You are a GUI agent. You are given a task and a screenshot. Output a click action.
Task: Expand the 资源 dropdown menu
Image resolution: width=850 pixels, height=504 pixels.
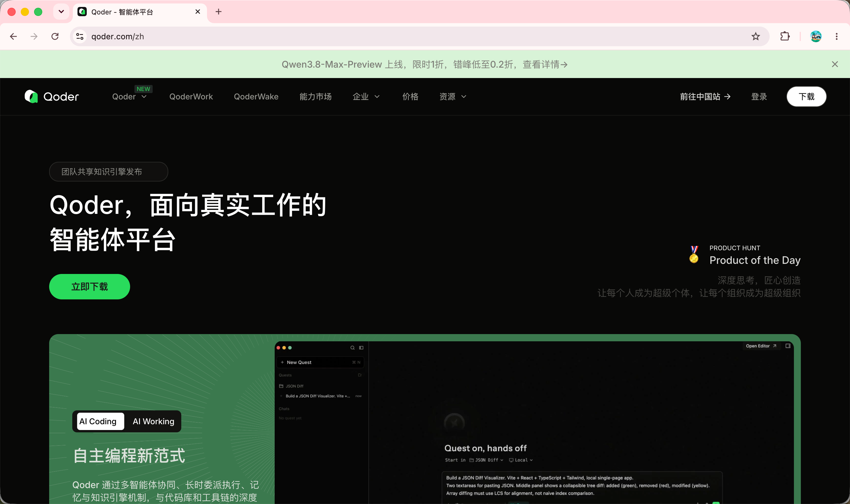coord(453,97)
